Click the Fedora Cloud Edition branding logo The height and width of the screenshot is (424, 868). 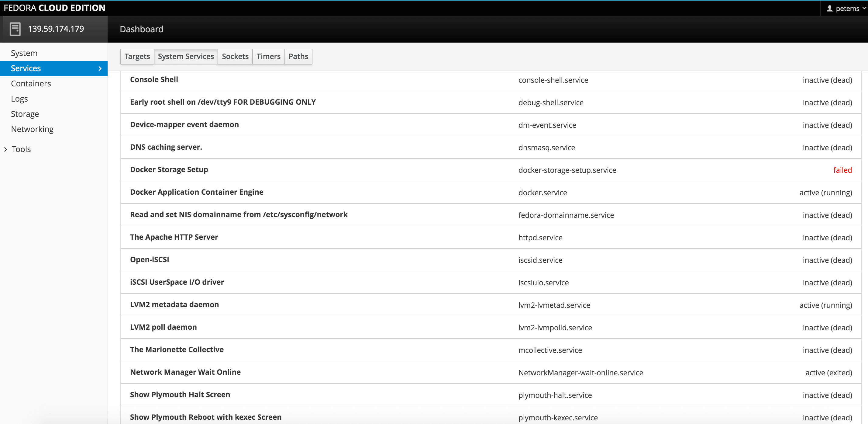(54, 8)
